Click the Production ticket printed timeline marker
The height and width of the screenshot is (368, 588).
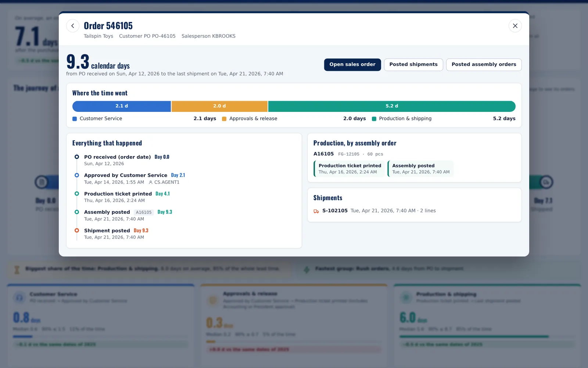tap(77, 194)
